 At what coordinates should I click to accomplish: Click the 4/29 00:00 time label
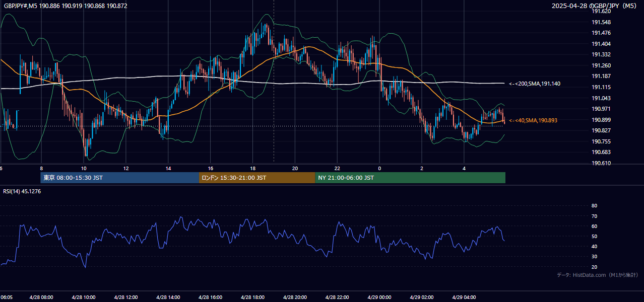379,297
